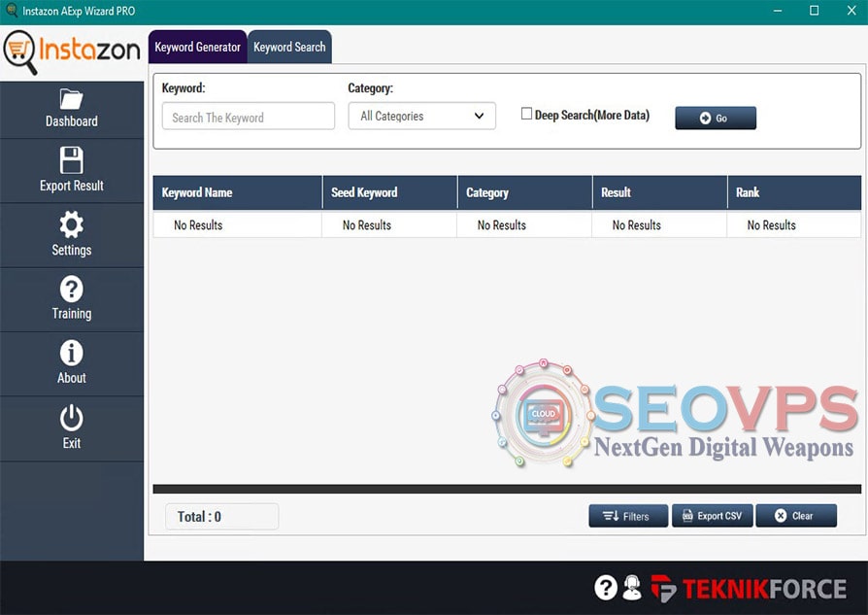The height and width of the screenshot is (615, 868).
Task: Sort by the Rank column header
Action: [x=794, y=192]
